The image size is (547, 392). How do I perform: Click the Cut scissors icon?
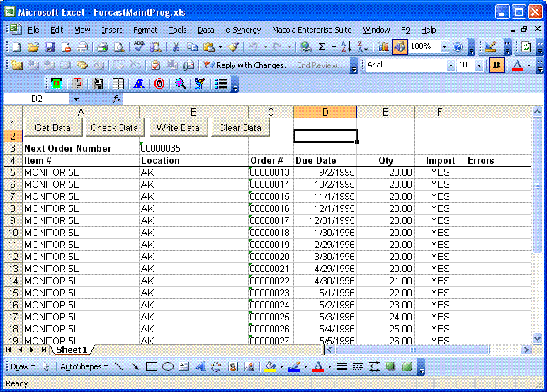pos(176,46)
